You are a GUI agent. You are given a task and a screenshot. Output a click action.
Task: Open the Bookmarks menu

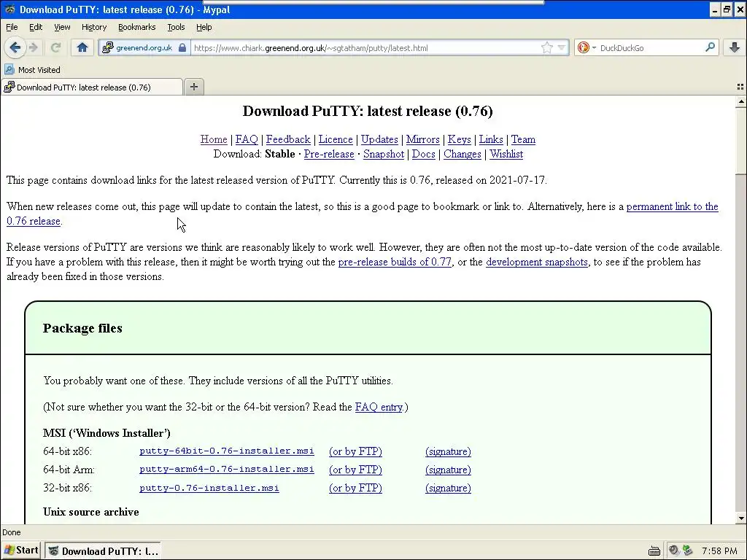(x=136, y=27)
